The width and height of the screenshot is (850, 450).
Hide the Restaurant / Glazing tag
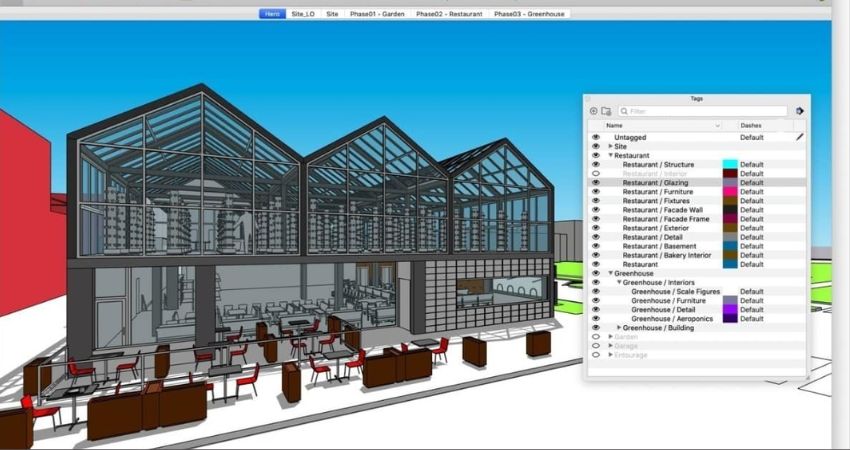[596, 183]
